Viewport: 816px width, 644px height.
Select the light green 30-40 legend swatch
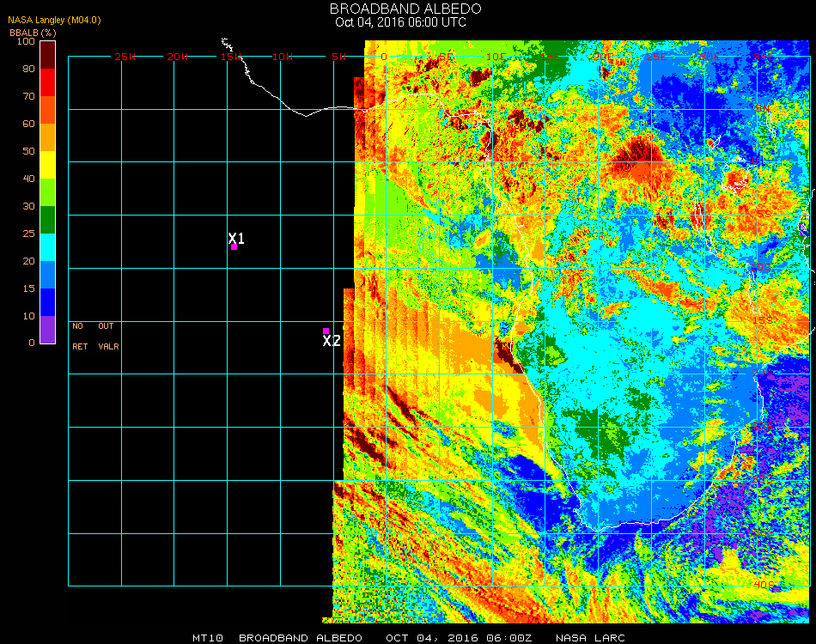click(x=47, y=192)
